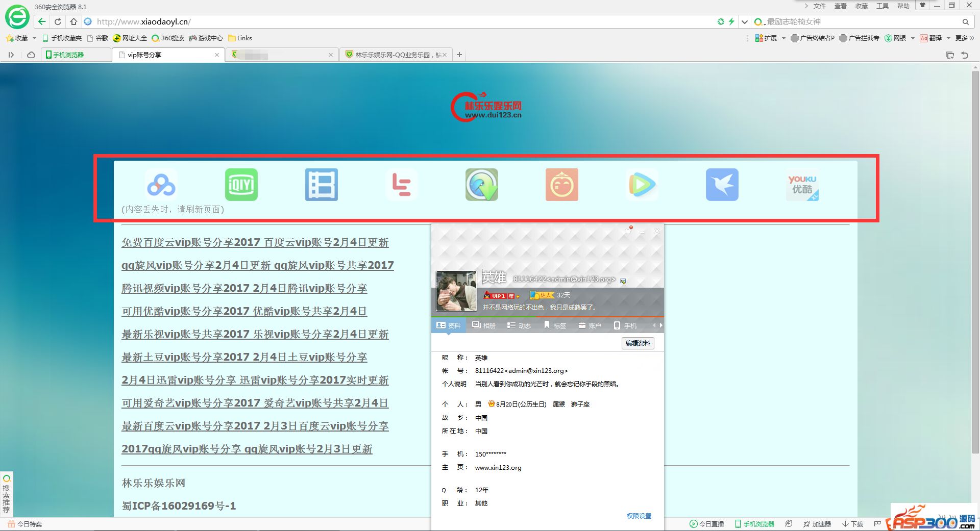The width and height of the screenshot is (980, 531).
Task: Click the search box showing 最励志轮椅女神
Action: [863, 22]
